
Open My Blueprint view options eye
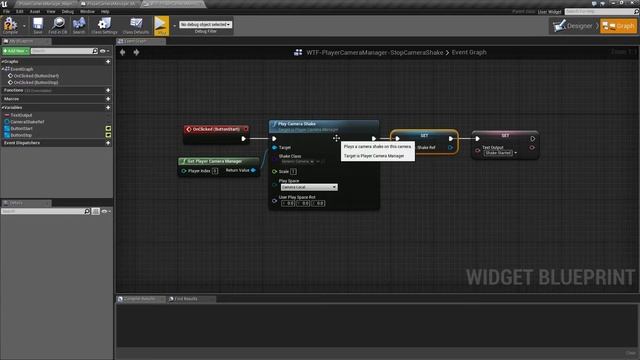(104, 51)
